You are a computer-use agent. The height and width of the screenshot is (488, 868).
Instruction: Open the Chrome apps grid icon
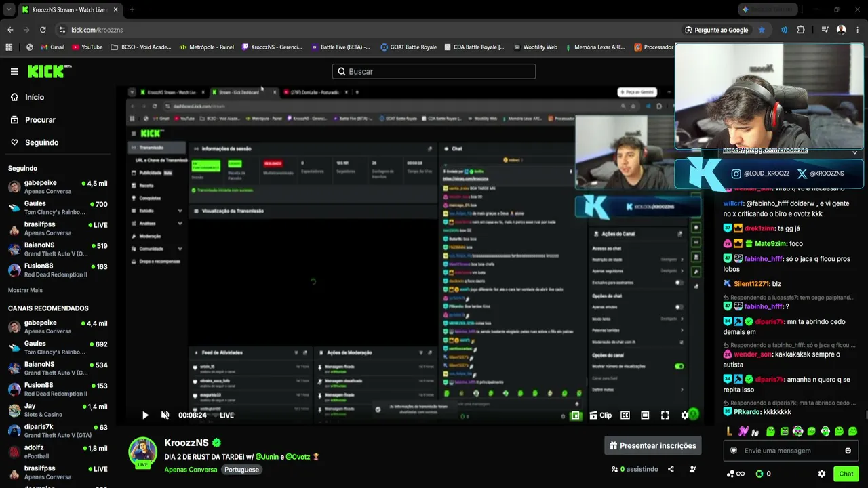coord(9,47)
